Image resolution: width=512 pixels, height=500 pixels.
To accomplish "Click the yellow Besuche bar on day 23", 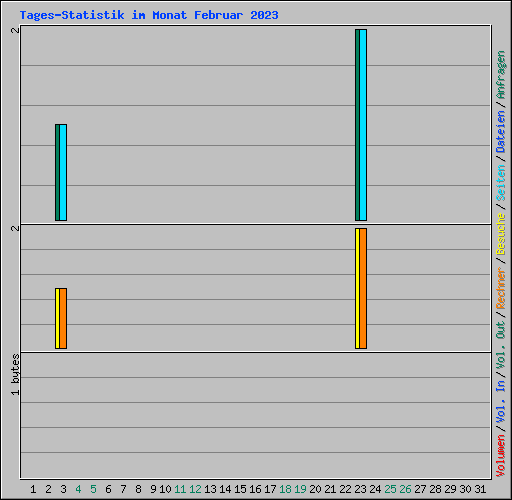I will (x=357, y=289).
